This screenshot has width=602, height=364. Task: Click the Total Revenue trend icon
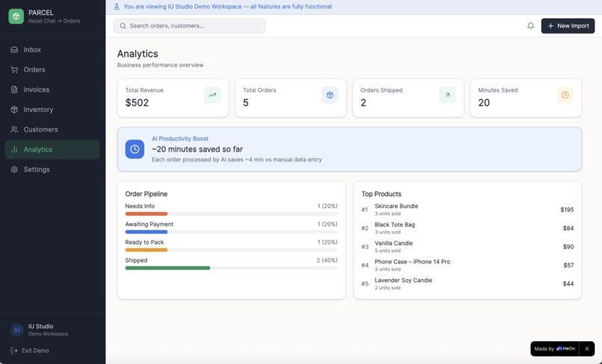click(x=212, y=95)
